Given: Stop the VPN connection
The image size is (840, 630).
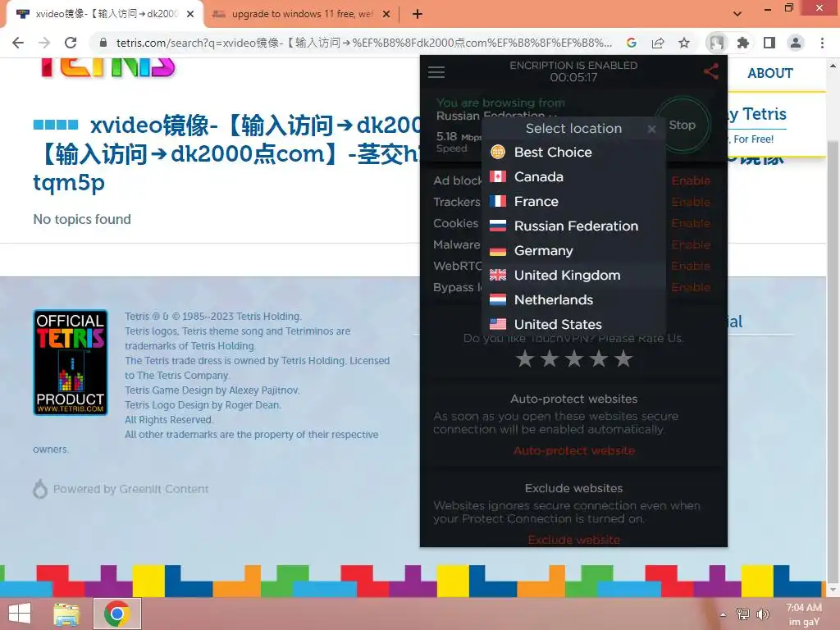Looking at the screenshot, I should tap(682, 125).
